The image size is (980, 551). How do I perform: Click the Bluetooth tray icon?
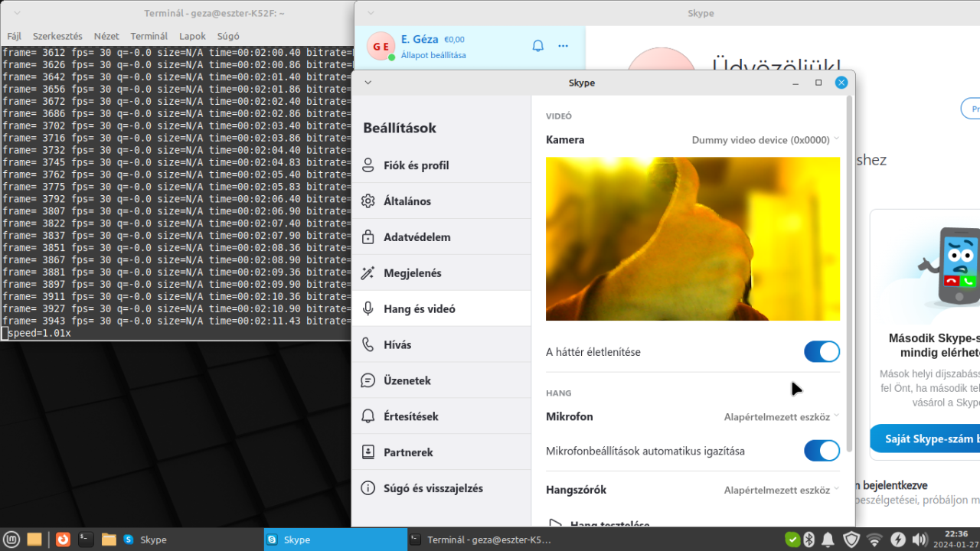click(x=808, y=540)
